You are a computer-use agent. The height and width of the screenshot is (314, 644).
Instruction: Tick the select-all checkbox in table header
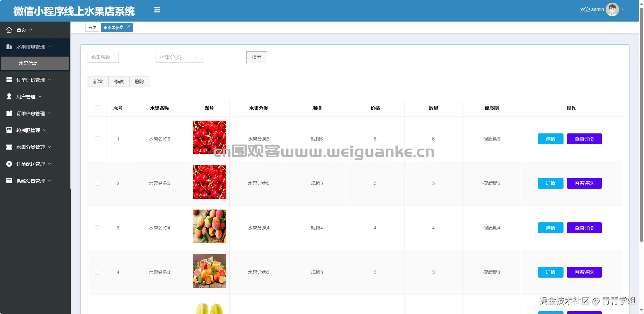coord(97,108)
